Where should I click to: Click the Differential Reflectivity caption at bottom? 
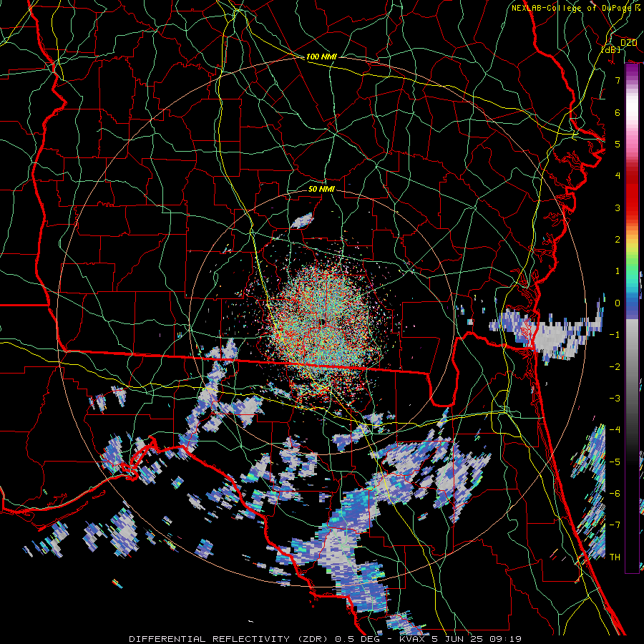tap(325, 639)
